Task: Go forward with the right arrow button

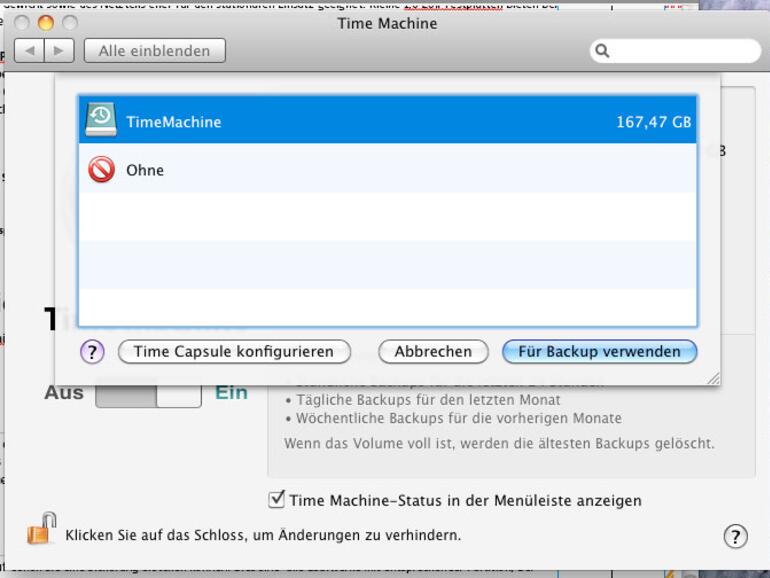Action: [x=59, y=51]
